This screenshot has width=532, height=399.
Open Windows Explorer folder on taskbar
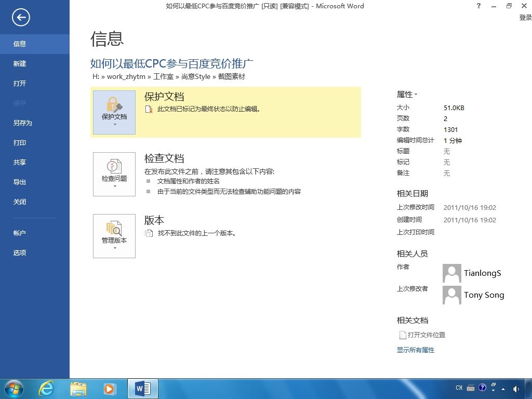78,389
